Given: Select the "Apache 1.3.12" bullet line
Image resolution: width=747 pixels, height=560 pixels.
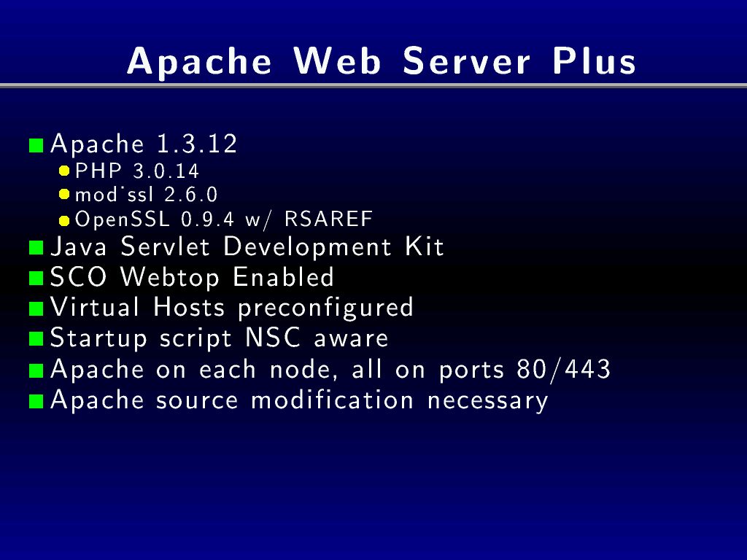Looking at the screenshot, I should click(x=144, y=144).
